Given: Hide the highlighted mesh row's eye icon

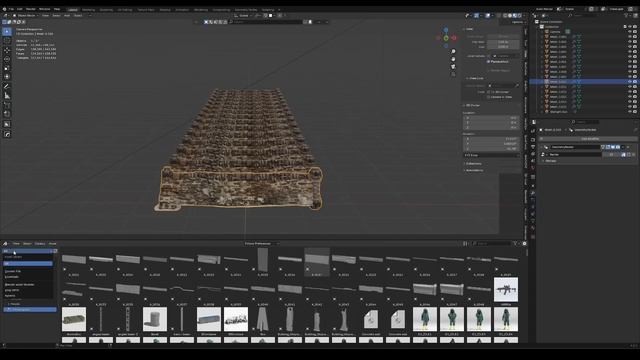Looking at the screenshot, I should point(630,82).
